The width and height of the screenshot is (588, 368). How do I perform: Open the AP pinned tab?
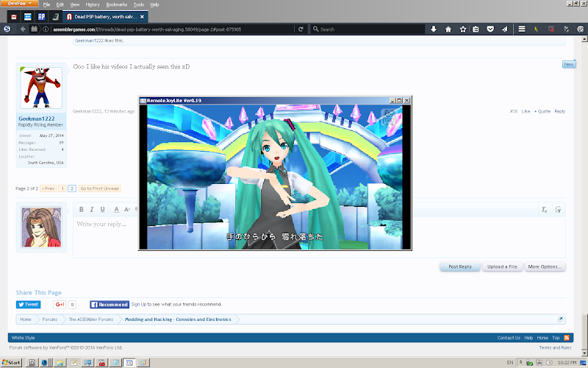(41, 17)
